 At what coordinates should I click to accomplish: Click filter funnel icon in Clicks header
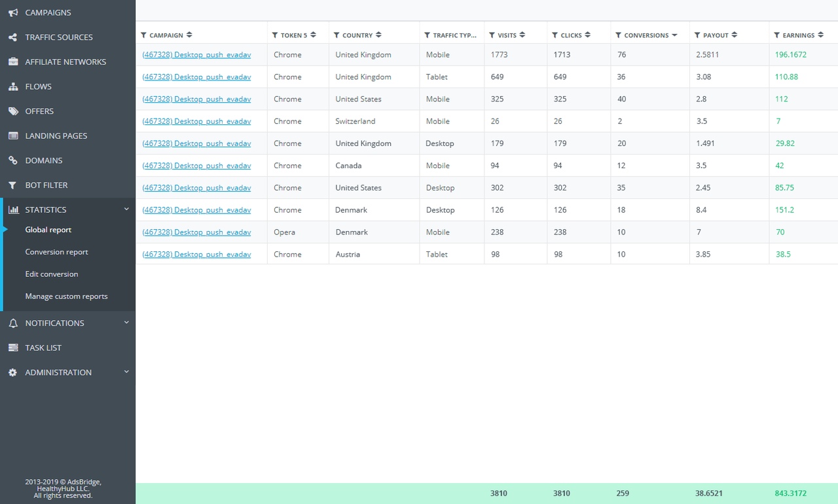coord(555,35)
